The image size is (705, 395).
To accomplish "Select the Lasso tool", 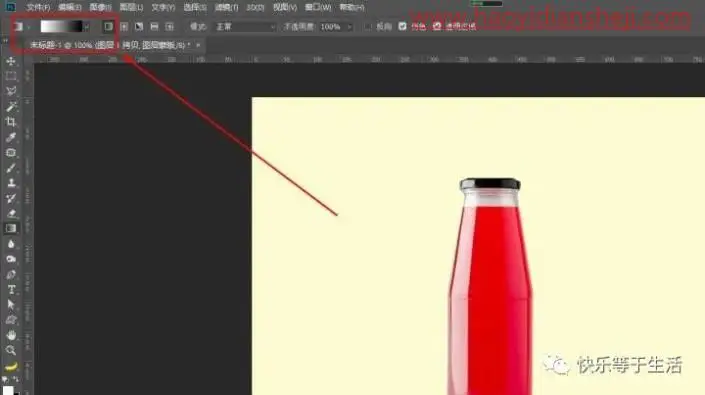I will click(11, 91).
